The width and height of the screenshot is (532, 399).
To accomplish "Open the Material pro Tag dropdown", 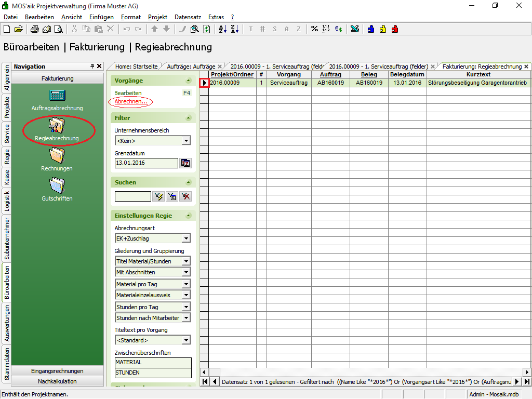I will click(186, 284).
